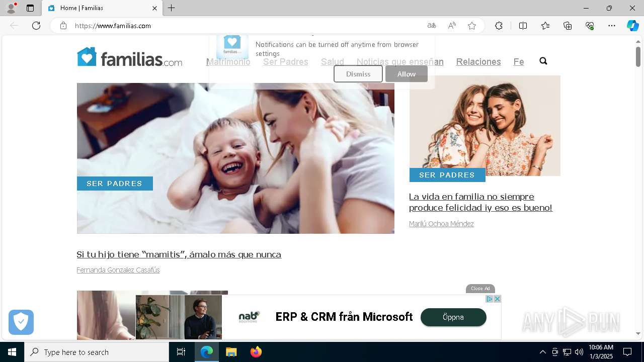Open Browser essentials heart icon

pos(590,26)
